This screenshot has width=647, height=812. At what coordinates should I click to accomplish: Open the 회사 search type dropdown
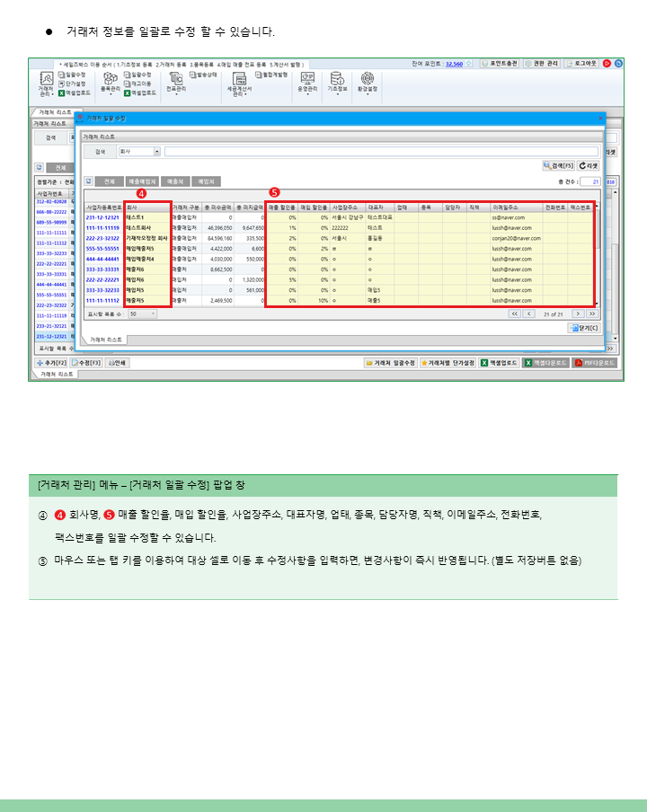pos(157,152)
